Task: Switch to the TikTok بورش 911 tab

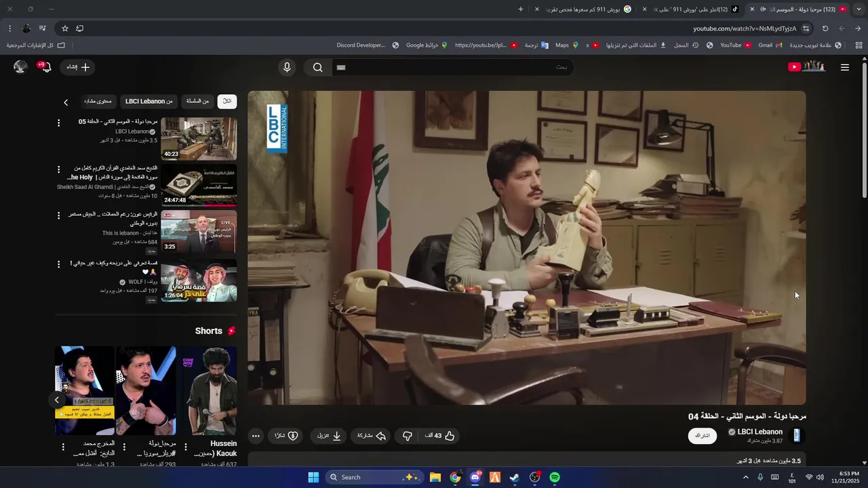Action: pyautogui.click(x=690, y=9)
